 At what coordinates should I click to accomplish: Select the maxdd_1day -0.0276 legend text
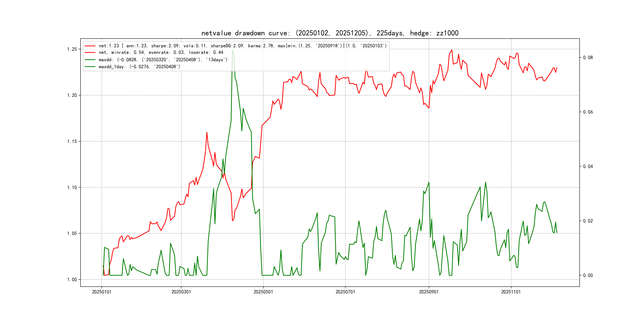pyautogui.click(x=139, y=67)
